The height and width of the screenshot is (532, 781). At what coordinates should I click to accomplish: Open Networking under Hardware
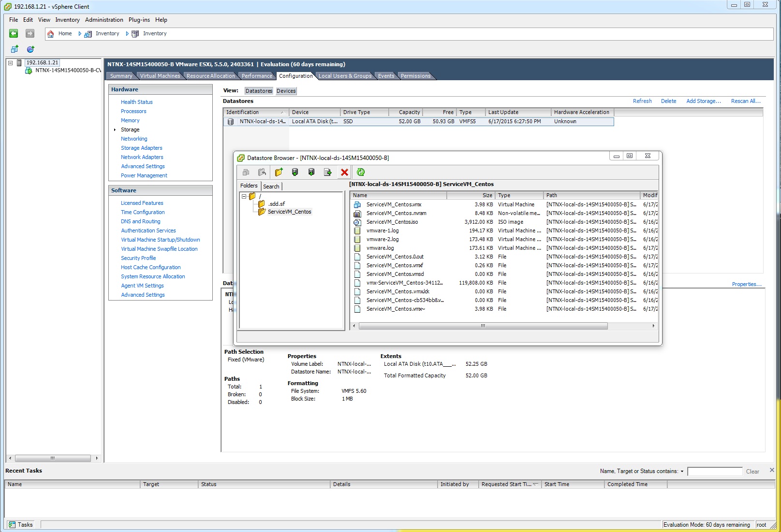coord(134,139)
